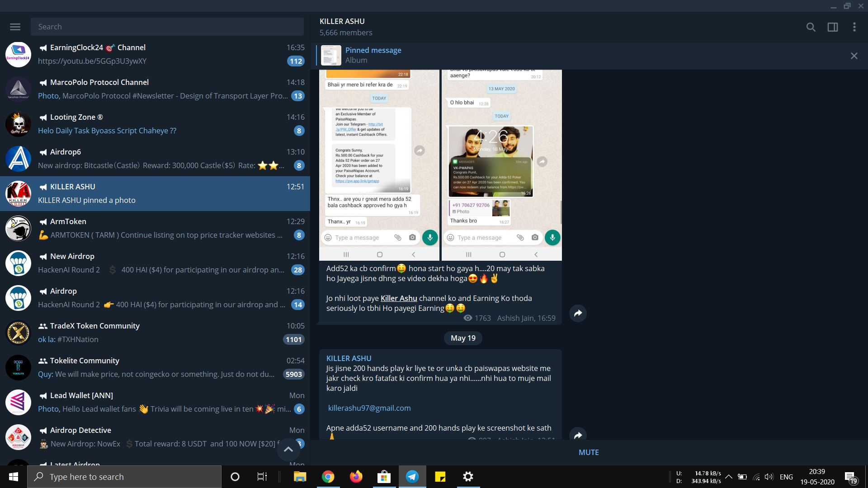This screenshot has width=868, height=488.
Task: Click the Telegram taskbar icon
Action: (412, 477)
